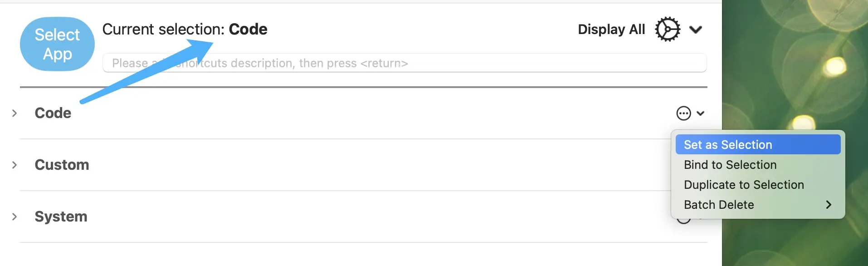Viewport: 868px width, 266px height.
Task: Expand the Code group disclosure arrow
Action: 15,113
